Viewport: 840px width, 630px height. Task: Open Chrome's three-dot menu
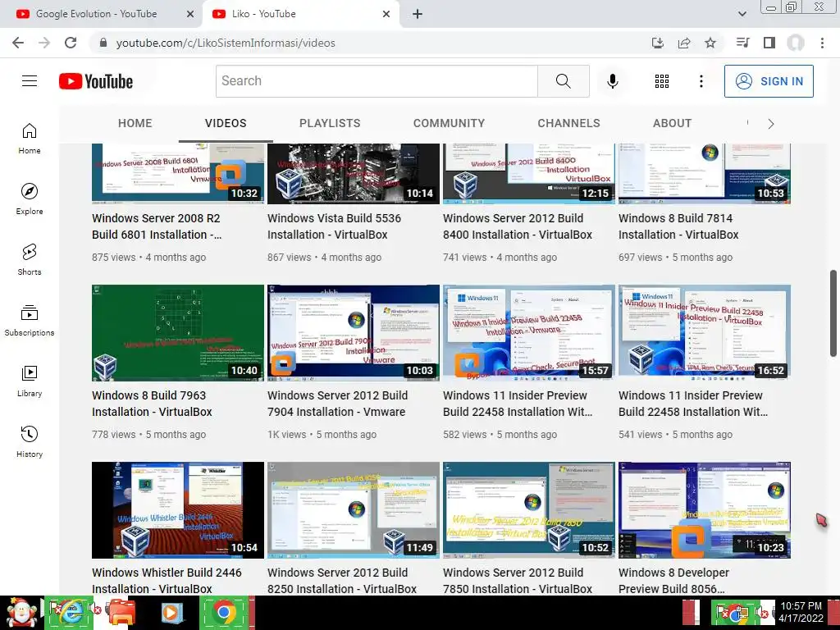pos(822,43)
